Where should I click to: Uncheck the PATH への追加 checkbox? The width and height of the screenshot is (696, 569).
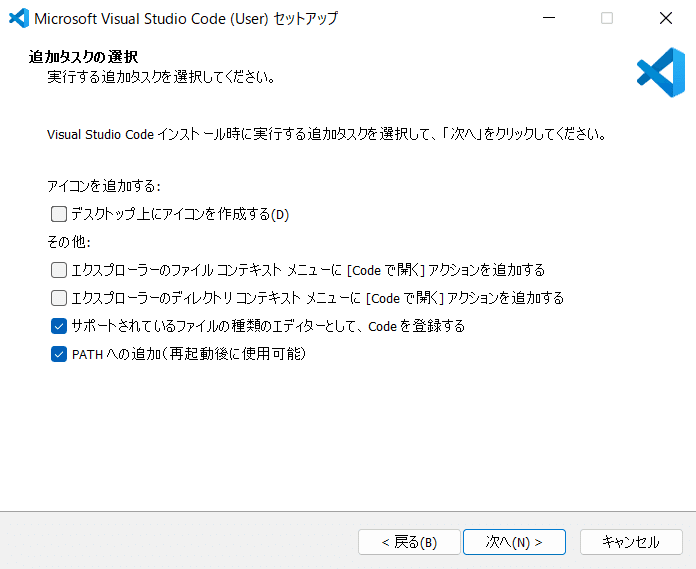pyautogui.click(x=59, y=354)
